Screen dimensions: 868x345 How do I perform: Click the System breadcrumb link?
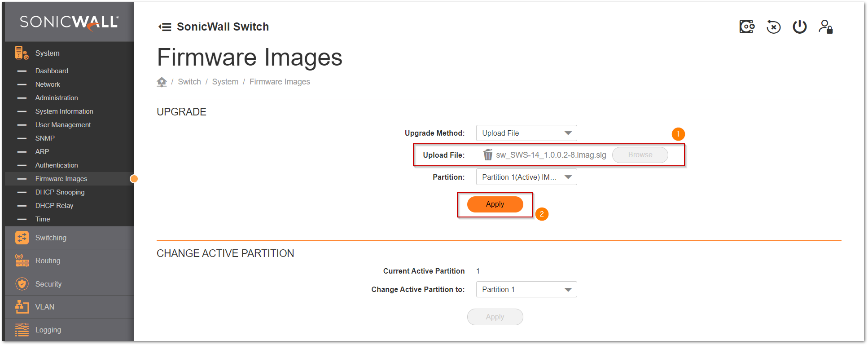[225, 82]
